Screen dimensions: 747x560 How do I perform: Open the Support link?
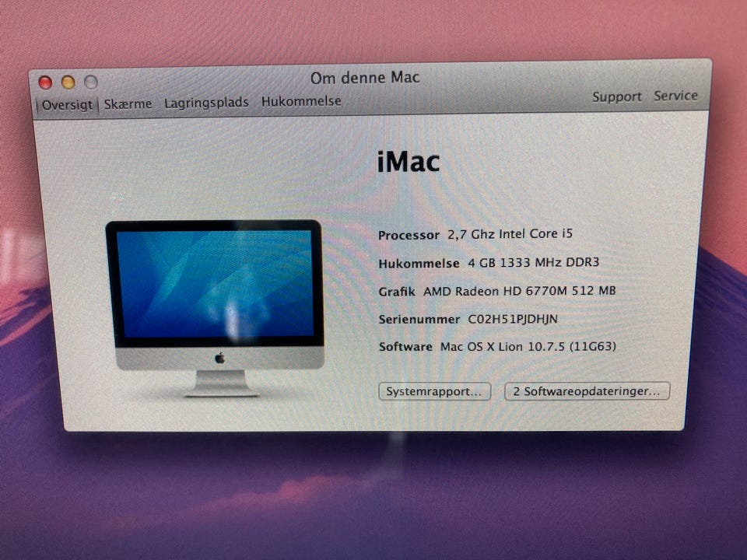coord(616,97)
